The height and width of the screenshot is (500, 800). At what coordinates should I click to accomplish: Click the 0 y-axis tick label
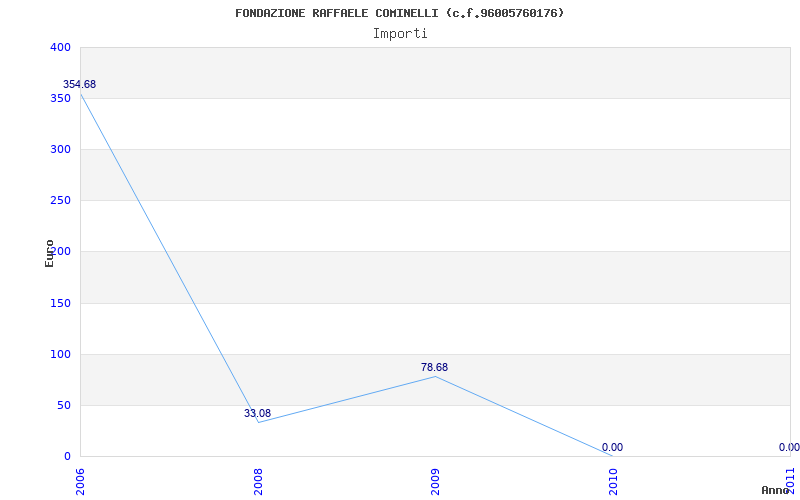[x=67, y=457]
